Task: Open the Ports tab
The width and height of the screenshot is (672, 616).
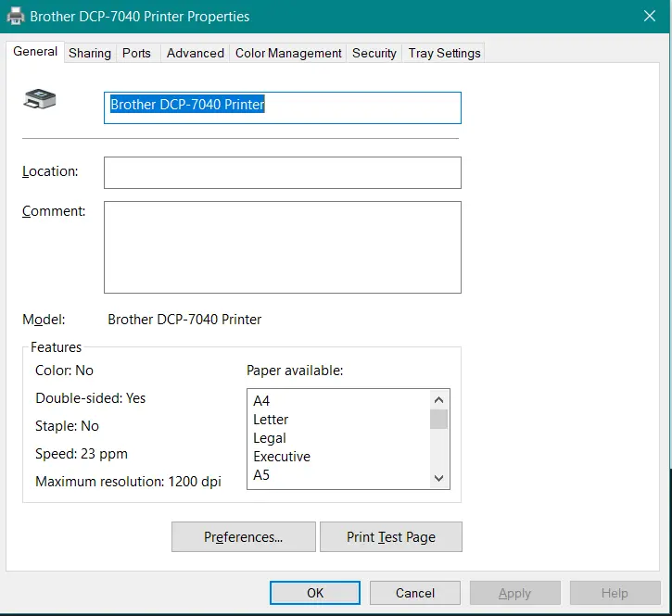Action: [x=136, y=53]
